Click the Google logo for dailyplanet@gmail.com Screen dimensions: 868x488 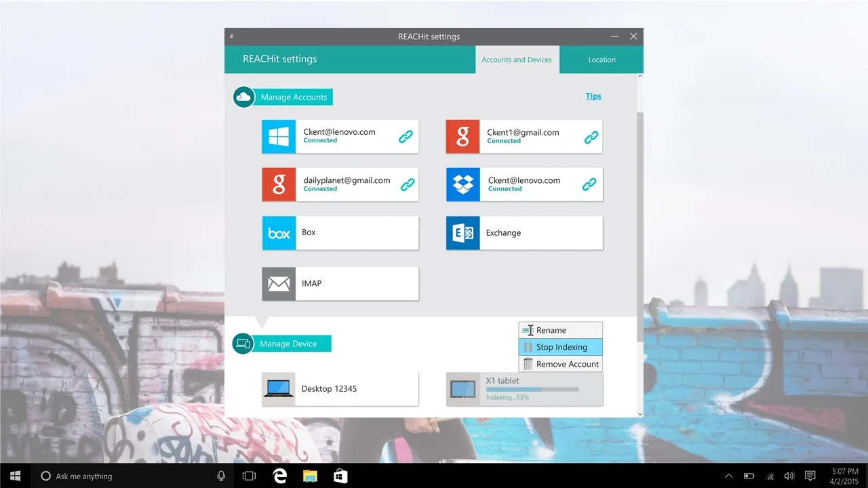tap(279, 185)
